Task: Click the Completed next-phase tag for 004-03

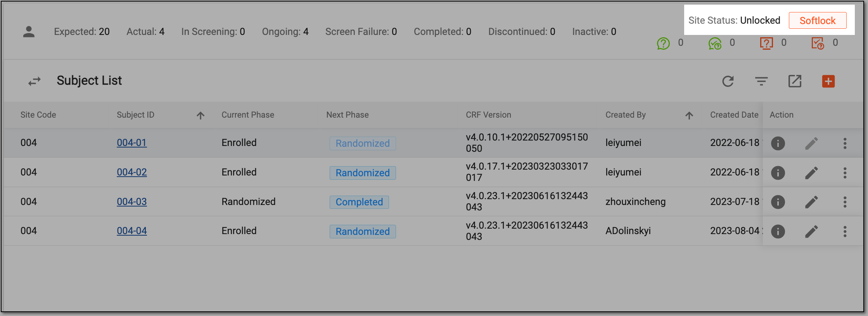Action: 359,202
